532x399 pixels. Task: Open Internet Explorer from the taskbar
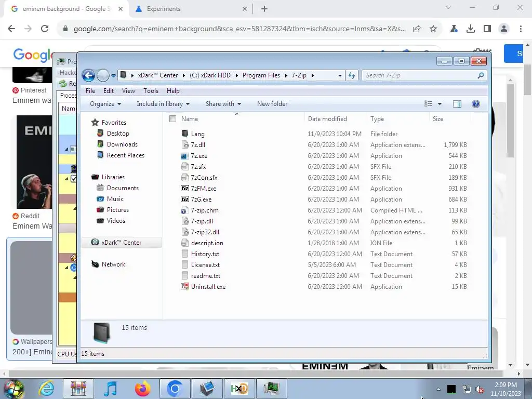(46, 389)
